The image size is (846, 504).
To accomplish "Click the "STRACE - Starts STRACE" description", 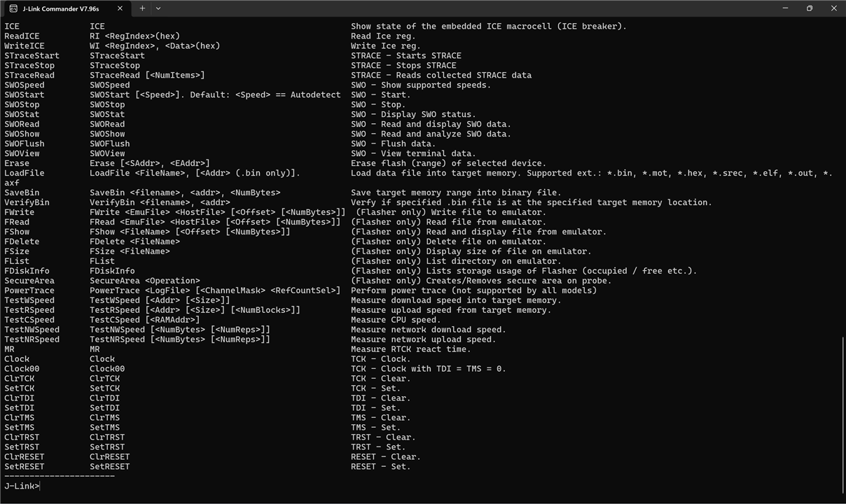I will pyautogui.click(x=405, y=55).
